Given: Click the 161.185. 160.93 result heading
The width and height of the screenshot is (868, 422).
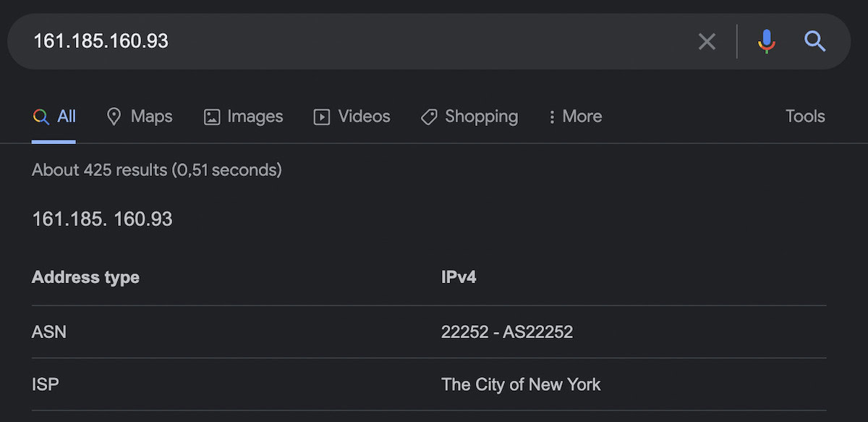Looking at the screenshot, I should (103, 219).
